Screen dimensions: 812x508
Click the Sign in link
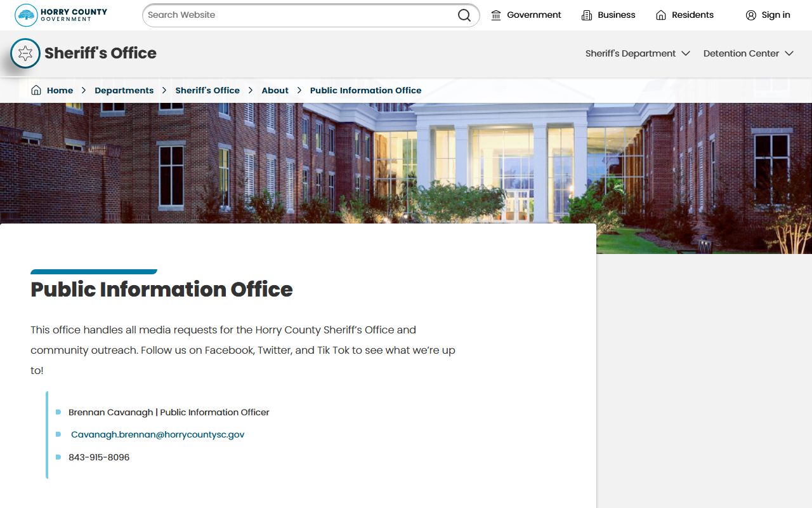click(x=768, y=15)
